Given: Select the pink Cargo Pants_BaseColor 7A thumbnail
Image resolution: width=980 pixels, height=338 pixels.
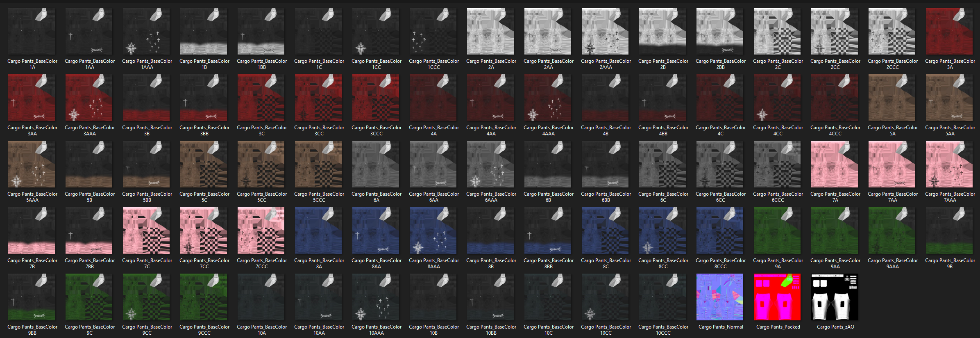Looking at the screenshot, I should point(835,164).
